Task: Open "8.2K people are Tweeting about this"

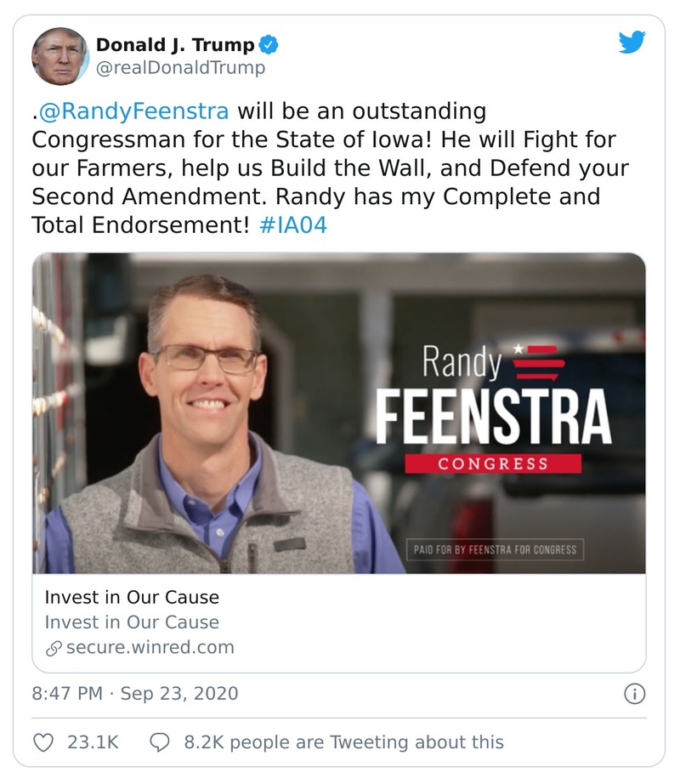Action: (x=343, y=741)
